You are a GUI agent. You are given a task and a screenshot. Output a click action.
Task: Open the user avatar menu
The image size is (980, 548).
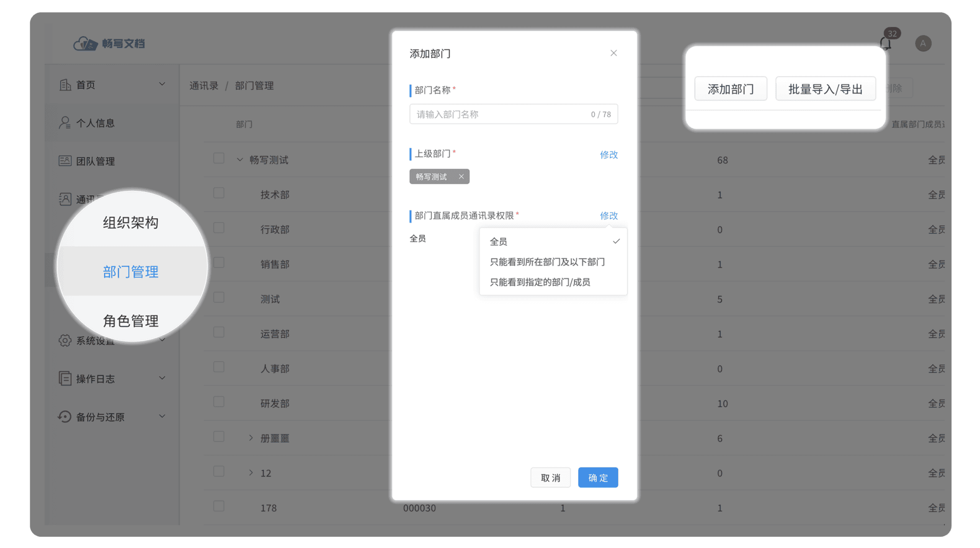(923, 43)
